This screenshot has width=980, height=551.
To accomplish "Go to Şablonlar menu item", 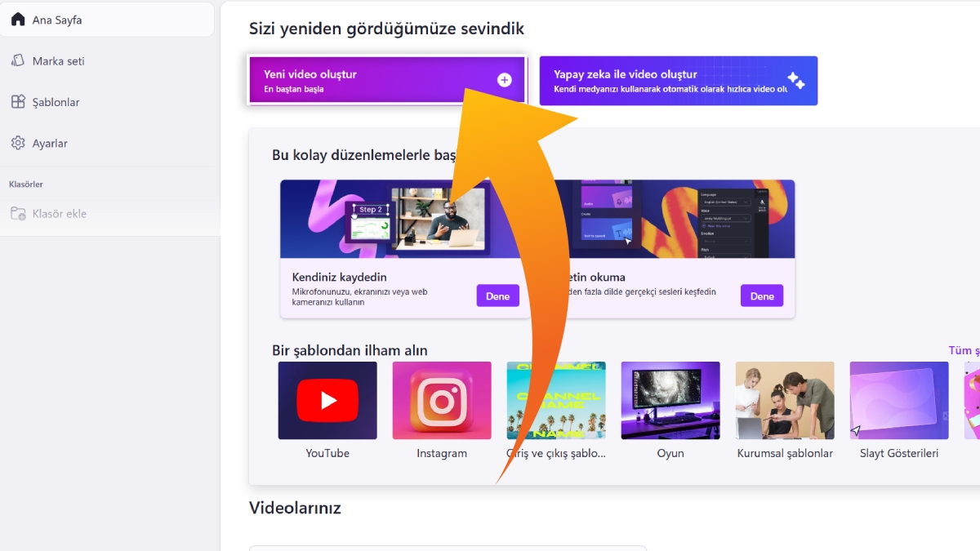I will (x=56, y=102).
